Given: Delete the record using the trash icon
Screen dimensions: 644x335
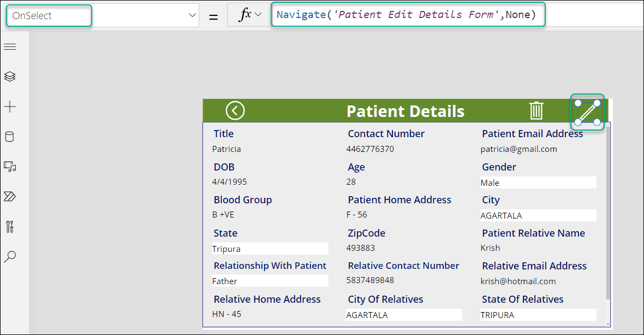Looking at the screenshot, I should [536, 110].
